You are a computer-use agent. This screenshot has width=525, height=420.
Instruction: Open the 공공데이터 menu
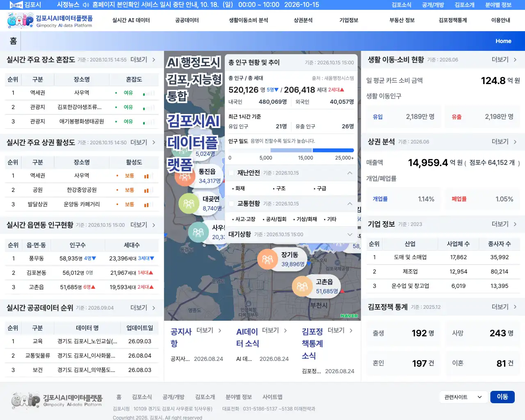click(x=187, y=21)
